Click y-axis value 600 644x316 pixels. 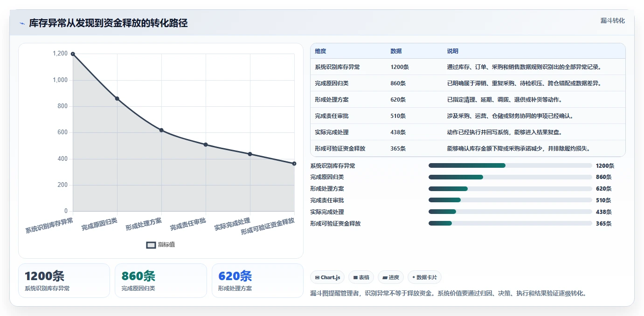point(62,132)
